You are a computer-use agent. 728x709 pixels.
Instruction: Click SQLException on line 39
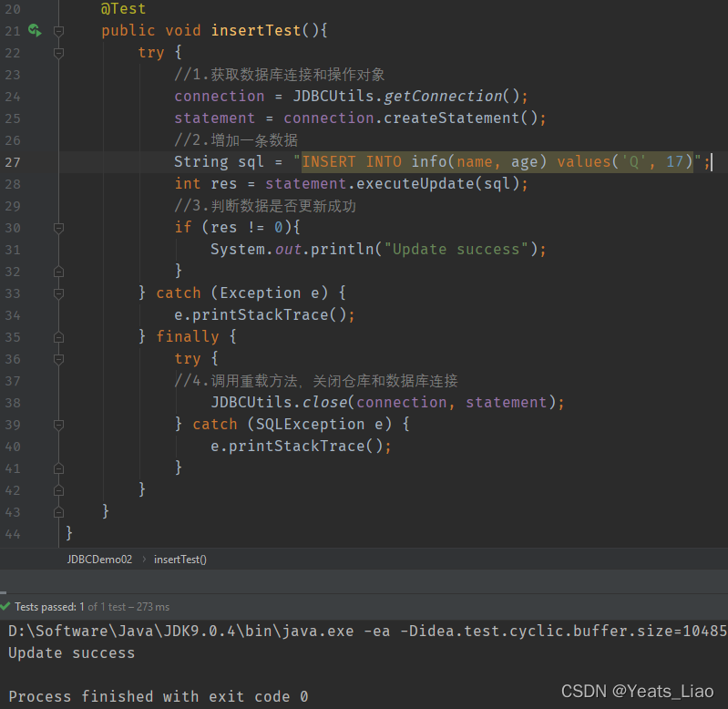(x=310, y=424)
